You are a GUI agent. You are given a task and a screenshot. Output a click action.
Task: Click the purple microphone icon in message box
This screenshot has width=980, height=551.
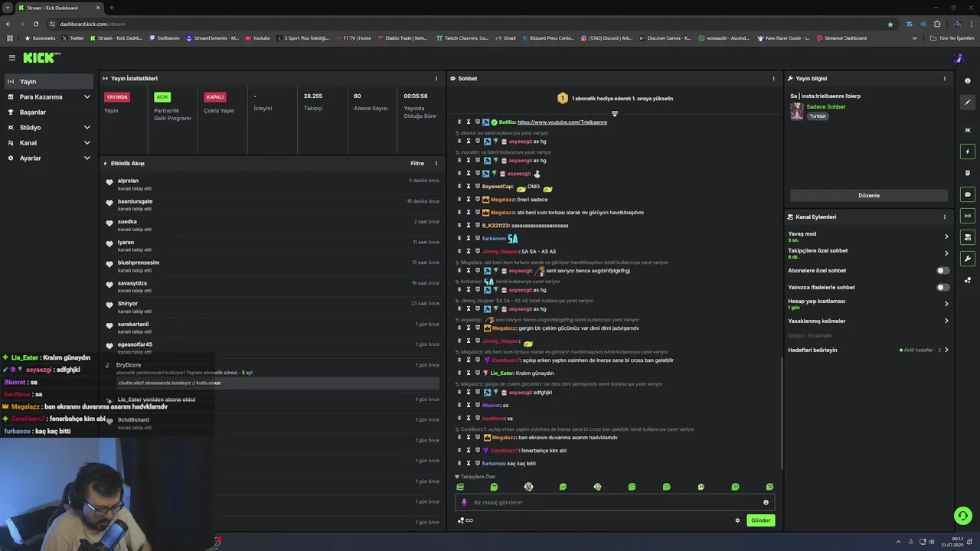pyautogui.click(x=464, y=503)
